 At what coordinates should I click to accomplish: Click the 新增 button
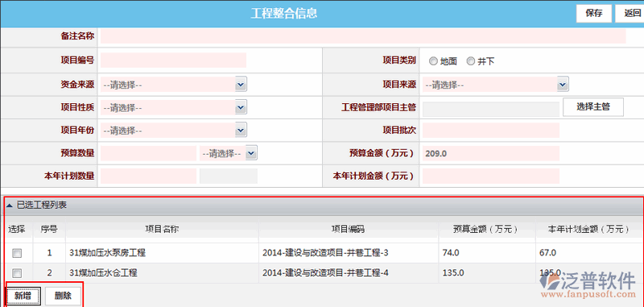tap(23, 296)
